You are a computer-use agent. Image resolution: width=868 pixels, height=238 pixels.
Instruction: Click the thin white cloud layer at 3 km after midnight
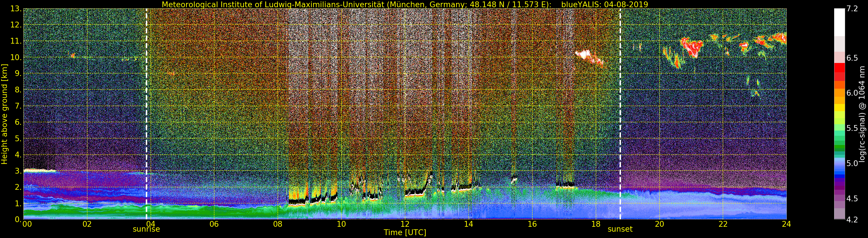tap(40, 171)
